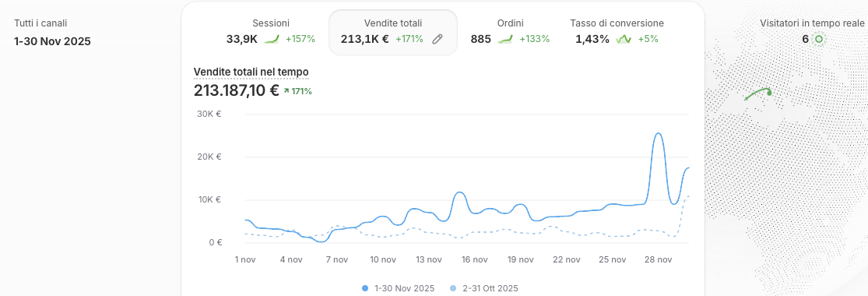Click the +157% sessions change
This screenshot has width=868, height=296.
point(300,39)
